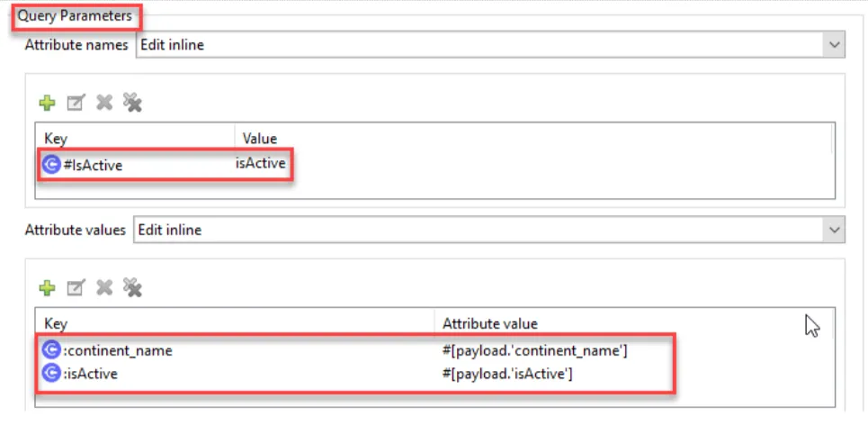Clear all attribute name entries
868x425 pixels.
(132, 103)
